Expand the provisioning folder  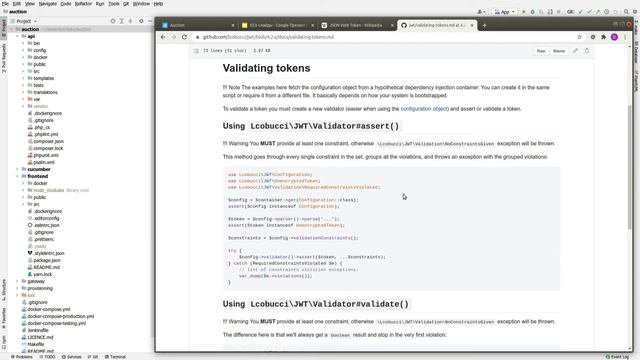pos(18,288)
